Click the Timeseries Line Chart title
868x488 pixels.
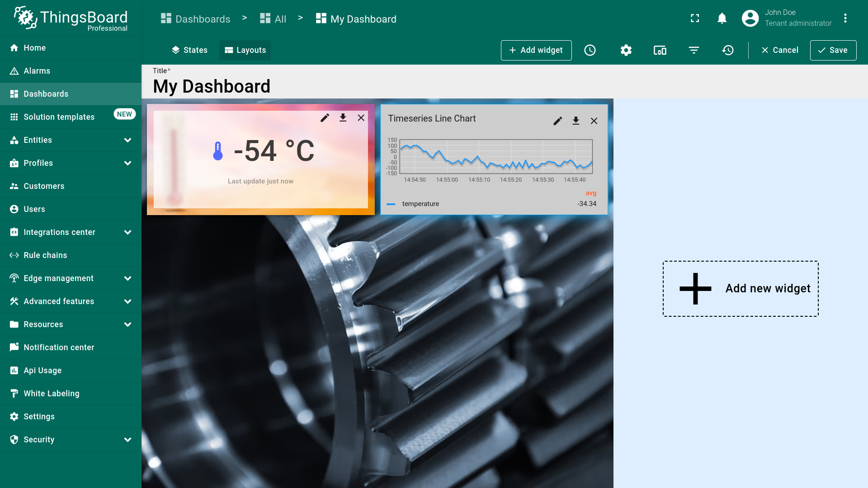coord(432,118)
